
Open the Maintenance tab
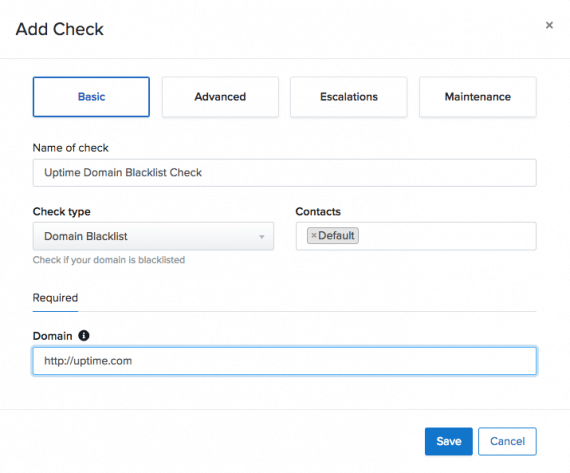coord(478,97)
